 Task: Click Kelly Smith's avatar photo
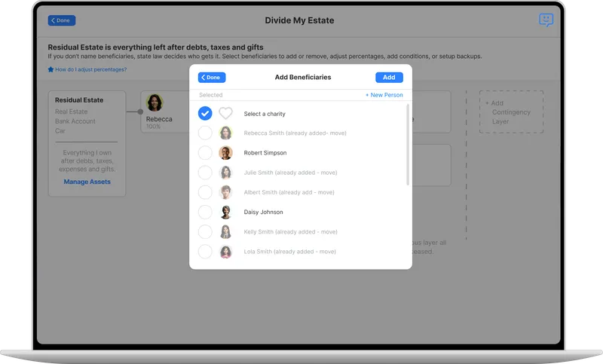225,232
